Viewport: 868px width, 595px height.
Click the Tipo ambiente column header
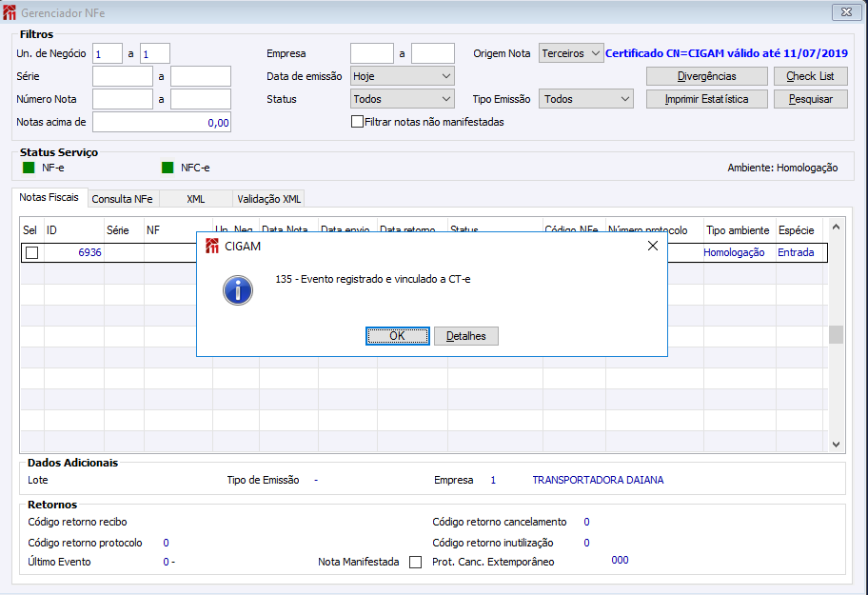click(x=738, y=230)
